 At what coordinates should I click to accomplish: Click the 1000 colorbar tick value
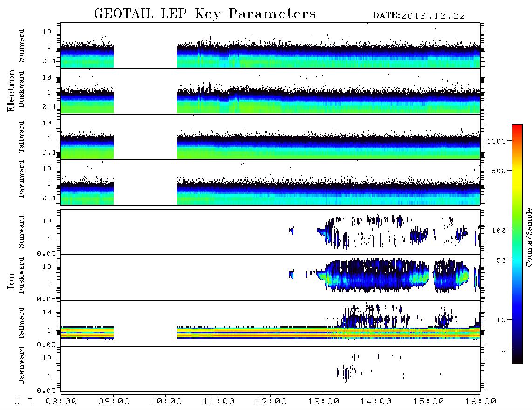point(496,141)
